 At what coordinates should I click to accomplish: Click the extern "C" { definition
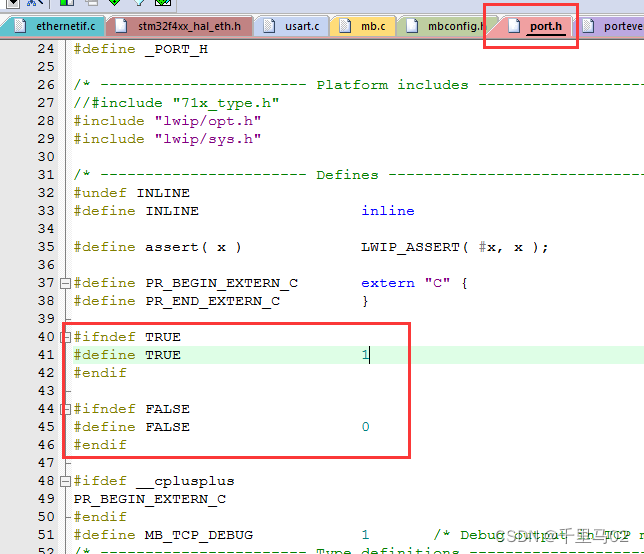click(414, 283)
